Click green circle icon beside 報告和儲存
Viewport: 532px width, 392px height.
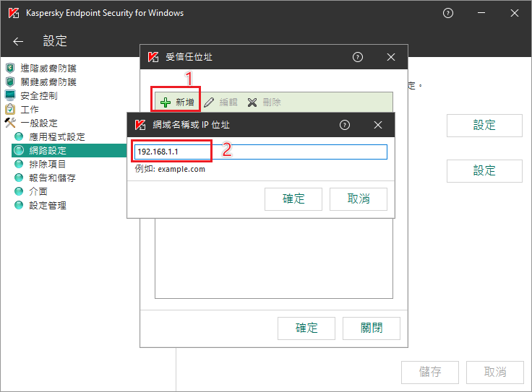[x=19, y=178]
